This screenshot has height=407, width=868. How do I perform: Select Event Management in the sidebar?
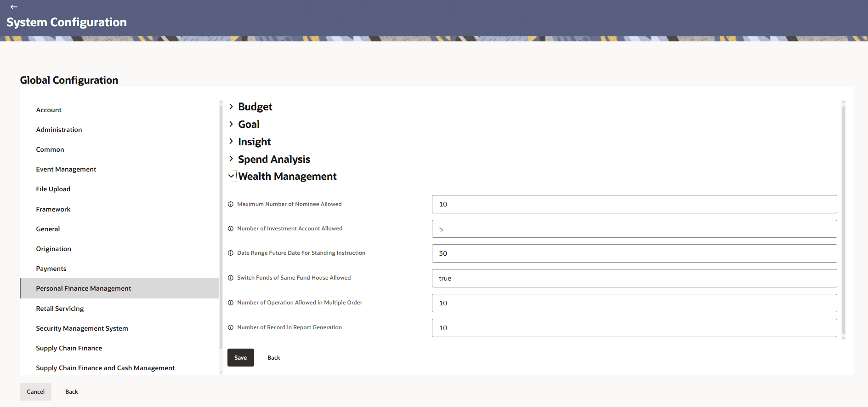(119, 169)
